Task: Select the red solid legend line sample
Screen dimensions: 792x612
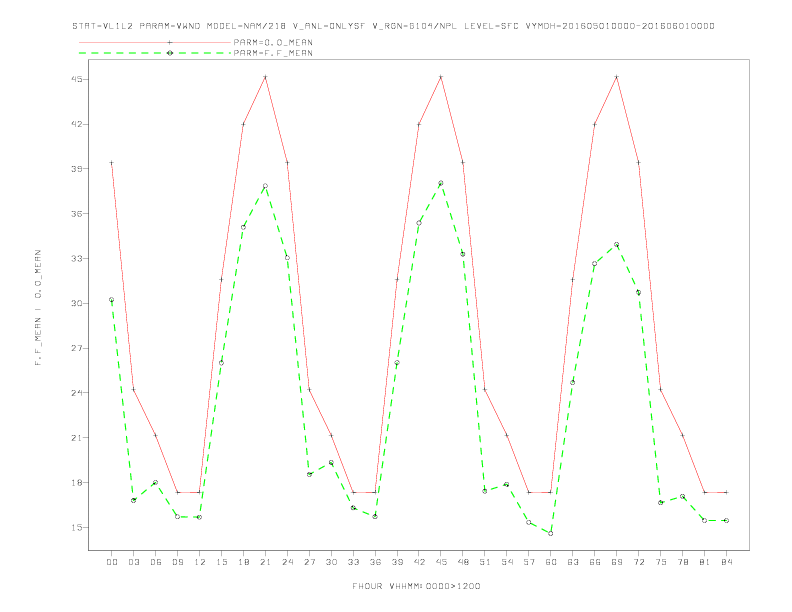Action: pyautogui.click(x=155, y=42)
